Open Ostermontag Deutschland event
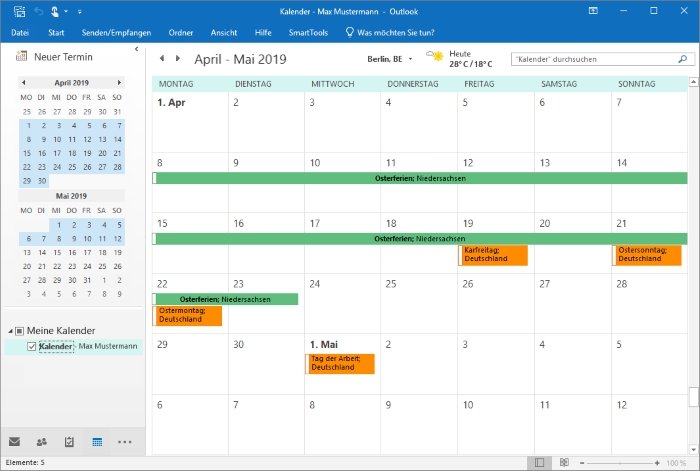700x471 pixels. point(187,315)
